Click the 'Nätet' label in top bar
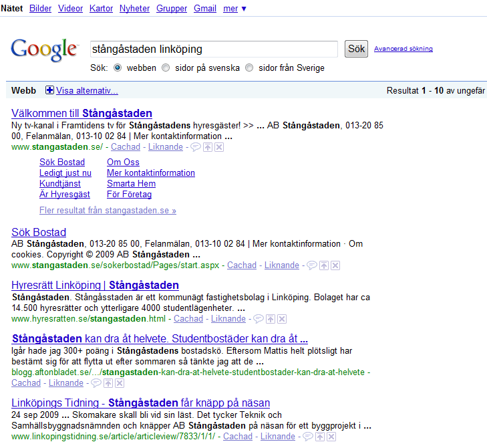The image size is (487, 448). point(12,9)
